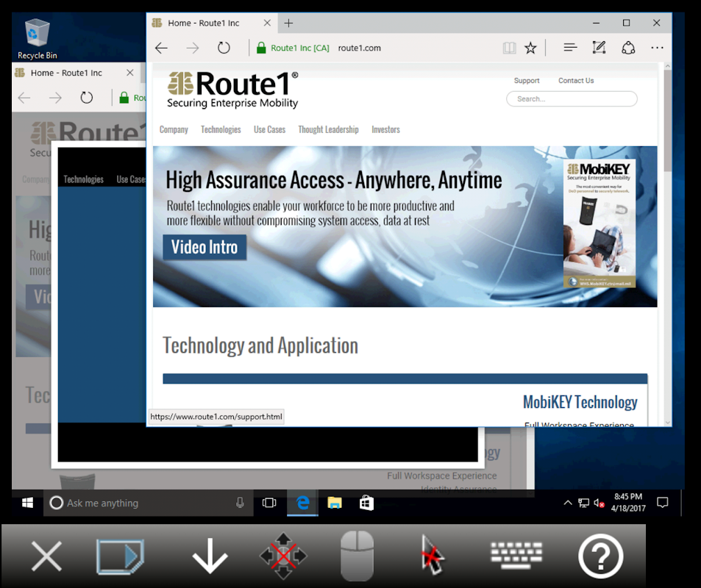
Task: Open the Store from the taskbar
Action: (x=366, y=503)
